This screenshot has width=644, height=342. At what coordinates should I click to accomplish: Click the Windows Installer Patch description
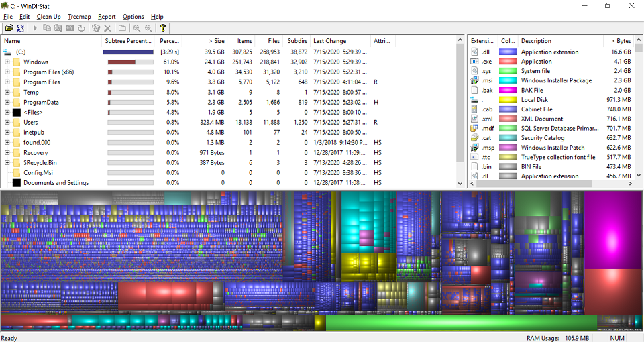552,148
